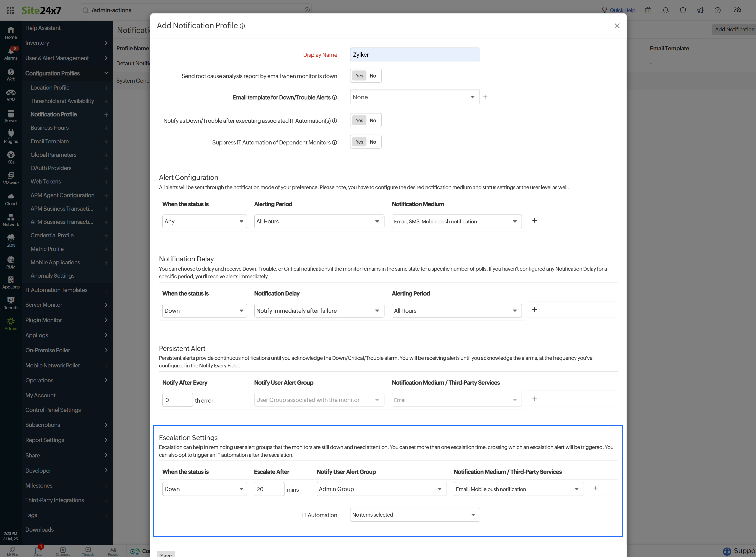756x557 pixels.
Task: Add another Alert Configuration row
Action: (535, 220)
